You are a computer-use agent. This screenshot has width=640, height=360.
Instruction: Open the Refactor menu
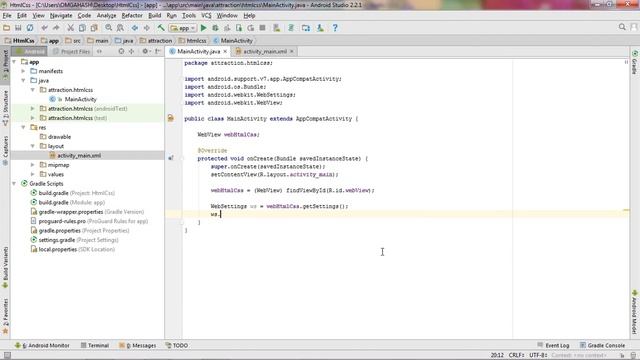click(x=132, y=16)
